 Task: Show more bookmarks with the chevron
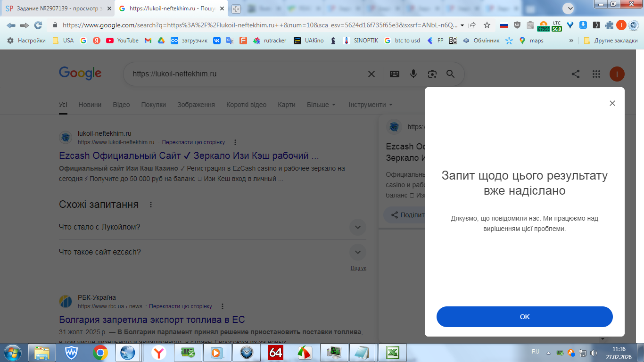pos(571,41)
